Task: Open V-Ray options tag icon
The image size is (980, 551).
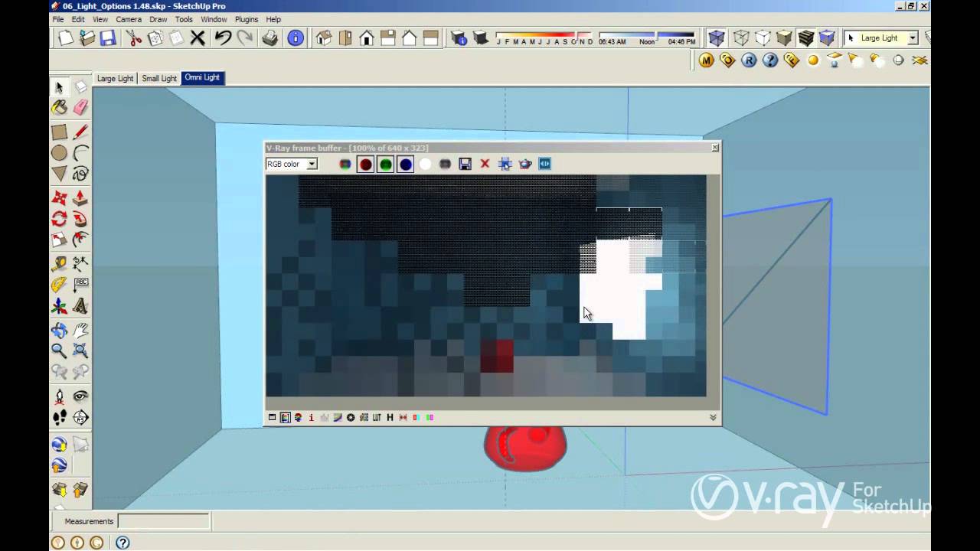Action: point(727,60)
